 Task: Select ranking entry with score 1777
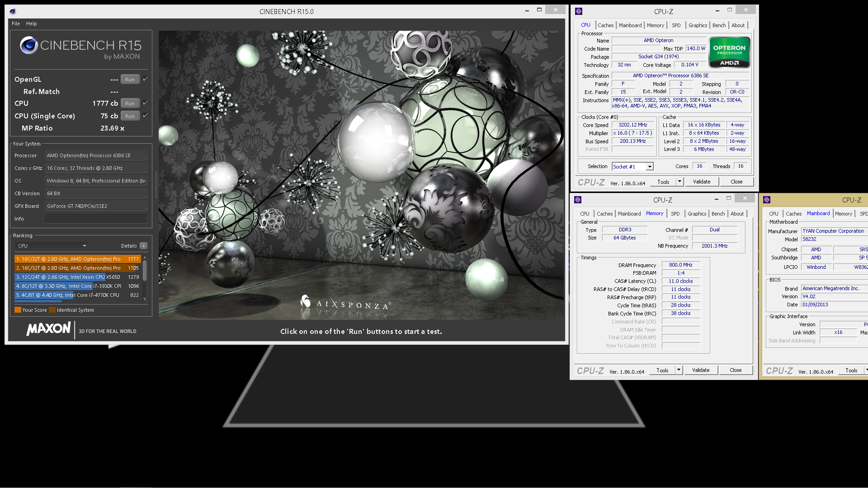78,259
